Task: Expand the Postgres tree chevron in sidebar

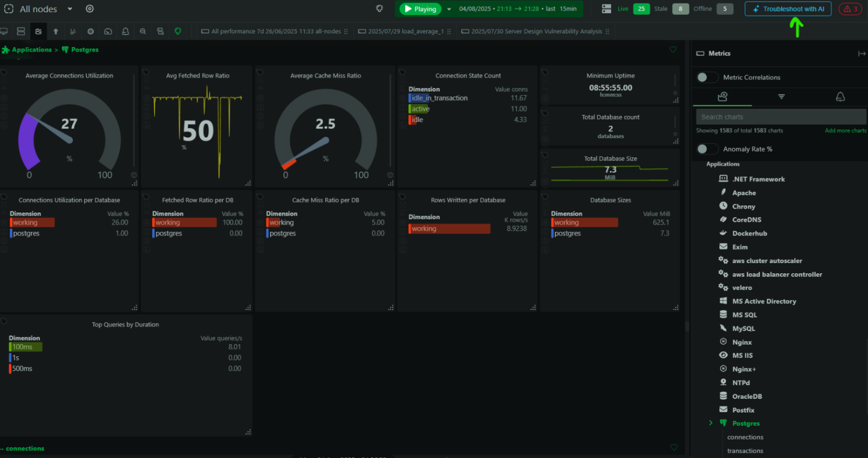Action: coord(711,423)
